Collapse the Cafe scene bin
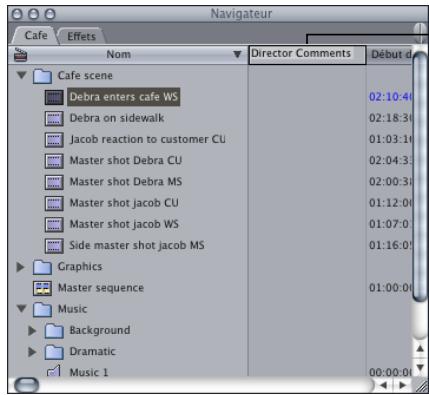The image size is (429, 395). pos(22,75)
